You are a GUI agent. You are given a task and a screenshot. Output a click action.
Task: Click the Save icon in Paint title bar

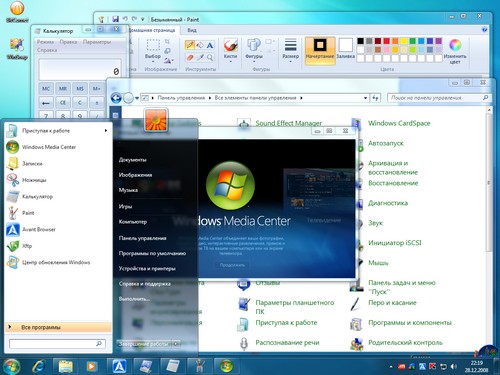tap(116, 19)
